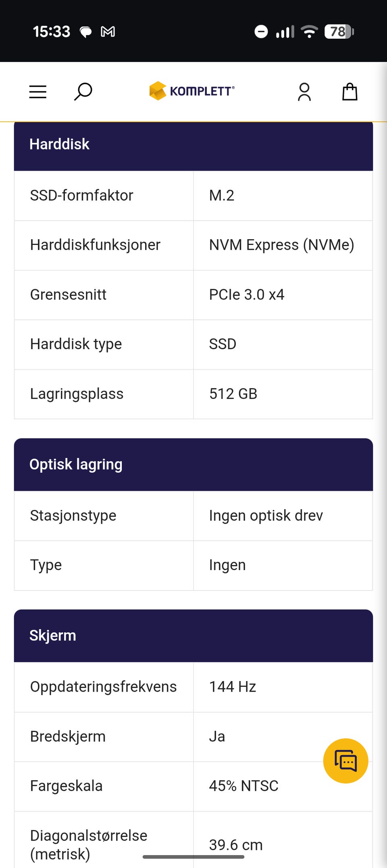Select the SSD-formfaktor row
387x868 pixels.
(193, 196)
